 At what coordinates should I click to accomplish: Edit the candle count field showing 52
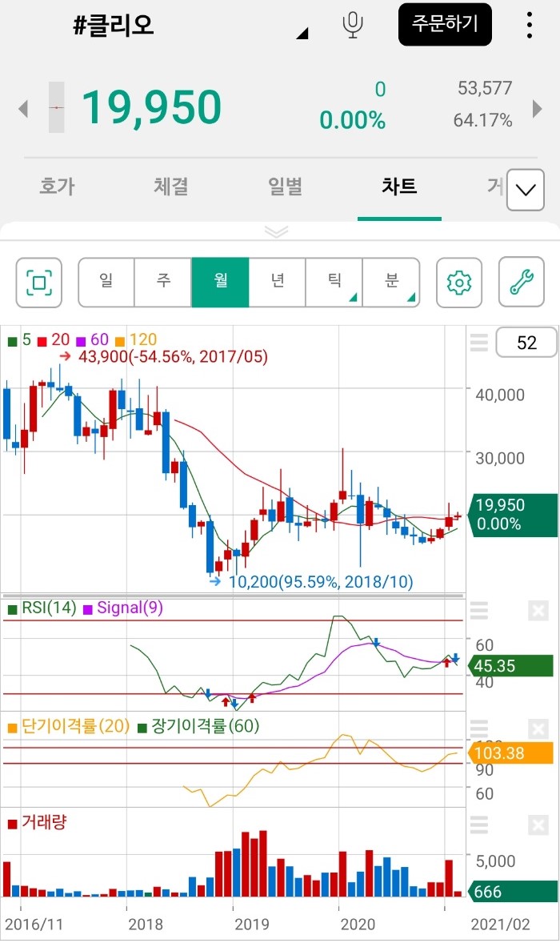(526, 343)
